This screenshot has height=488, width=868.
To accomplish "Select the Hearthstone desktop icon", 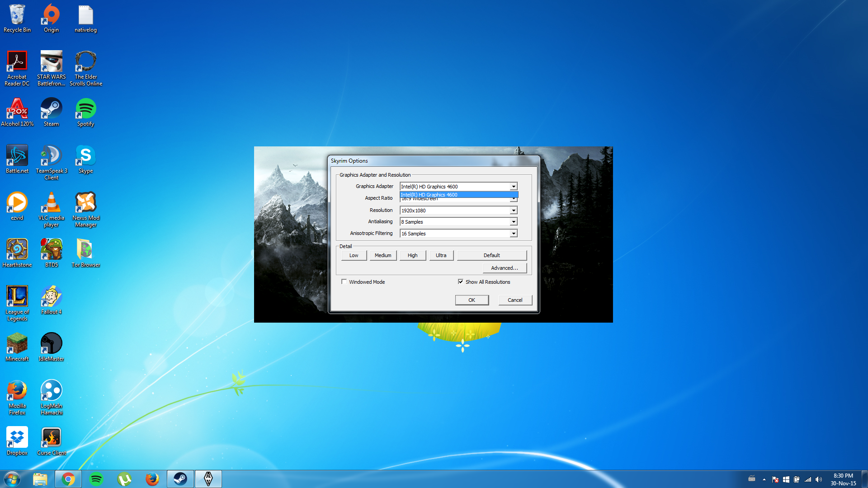I will click(x=17, y=253).
